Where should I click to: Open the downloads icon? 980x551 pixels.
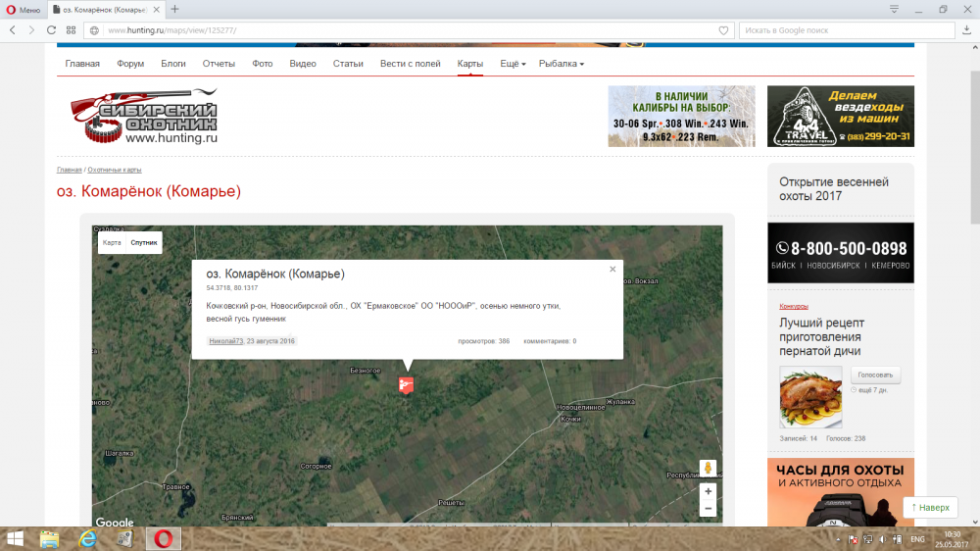[x=967, y=30]
